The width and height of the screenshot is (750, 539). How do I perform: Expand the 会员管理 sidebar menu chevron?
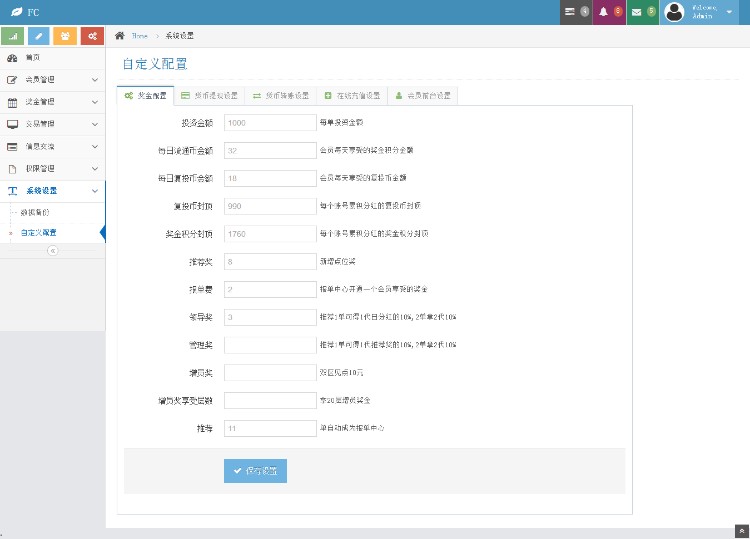(x=95, y=80)
